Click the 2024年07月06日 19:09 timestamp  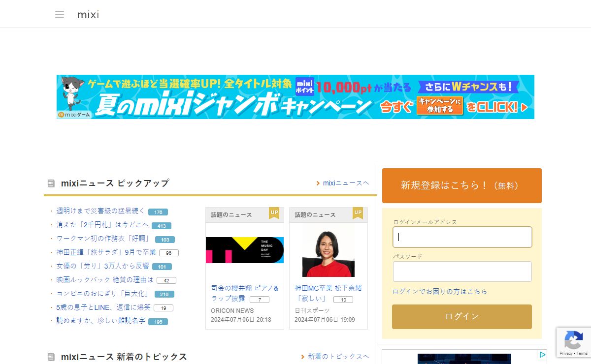tap(325, 320)
